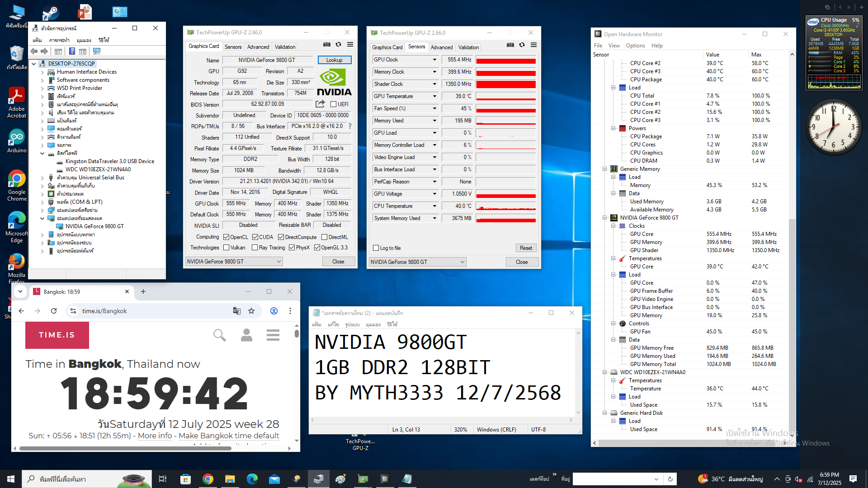Image resolution: width=868 pixels, height=488 pixels.
Task: Click the back arrow in Device Manager toolbar
Action: (x=34, y=52)
